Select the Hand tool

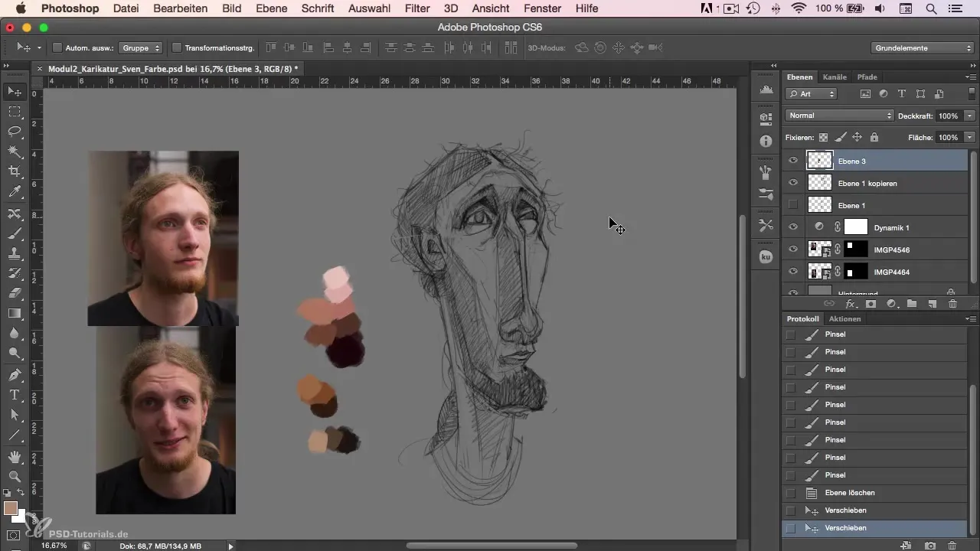[15, 457]
